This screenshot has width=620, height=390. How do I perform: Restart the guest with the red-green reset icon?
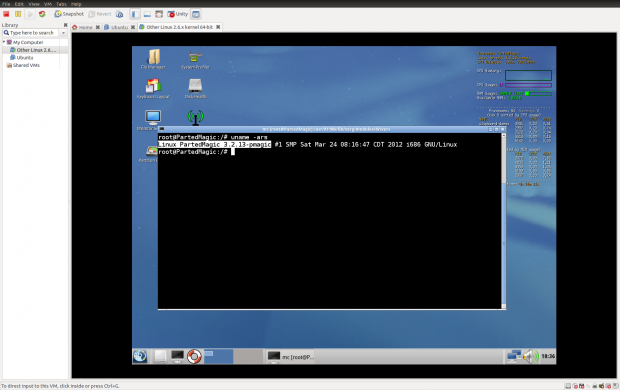42,14
